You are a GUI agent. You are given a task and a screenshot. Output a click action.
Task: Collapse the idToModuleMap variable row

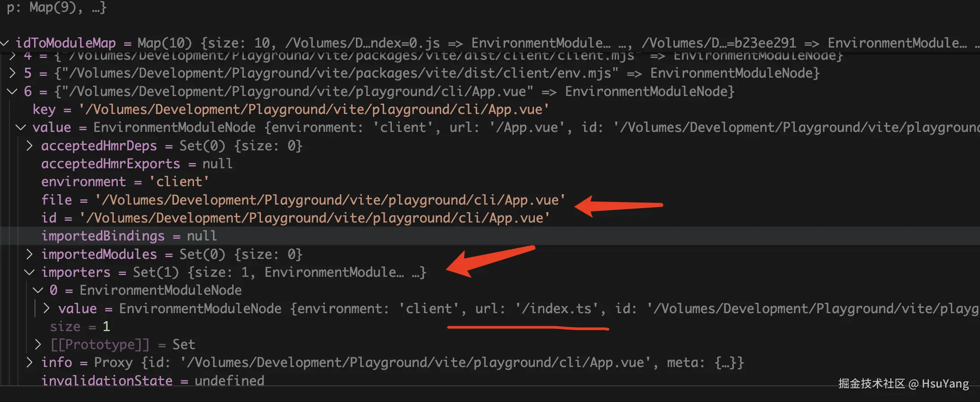point(4,43)
